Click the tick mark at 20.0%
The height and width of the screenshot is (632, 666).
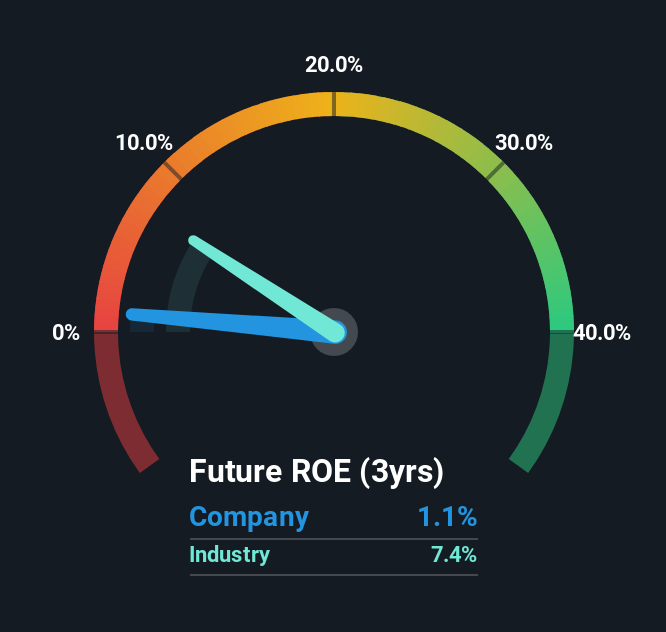pos(334,104)
